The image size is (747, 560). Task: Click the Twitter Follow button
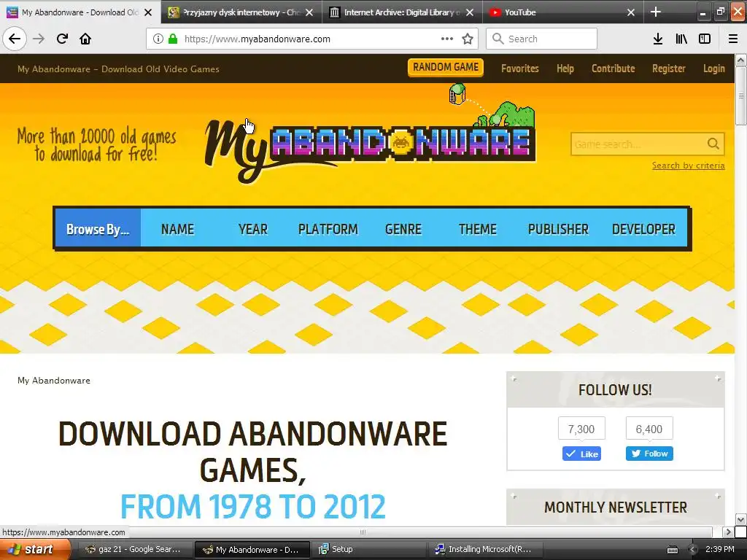tap(649, 454)
